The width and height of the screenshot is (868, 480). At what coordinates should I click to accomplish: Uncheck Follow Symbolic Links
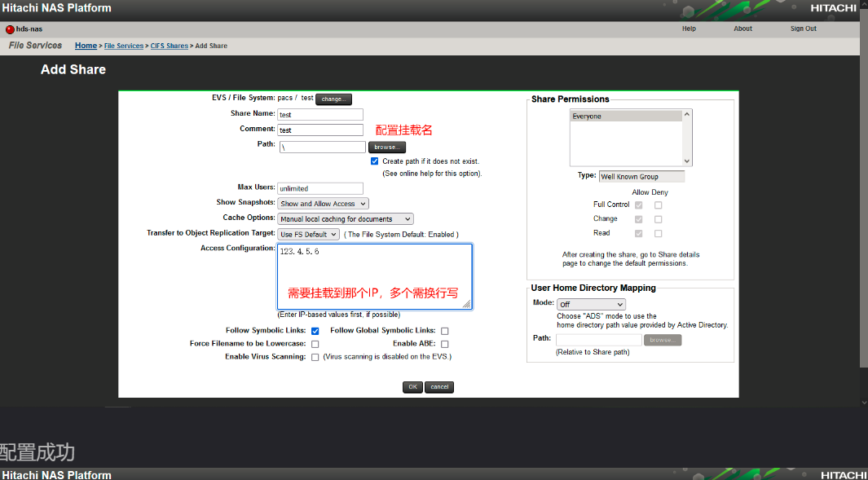pyautogui.click(x=315, y=331)
